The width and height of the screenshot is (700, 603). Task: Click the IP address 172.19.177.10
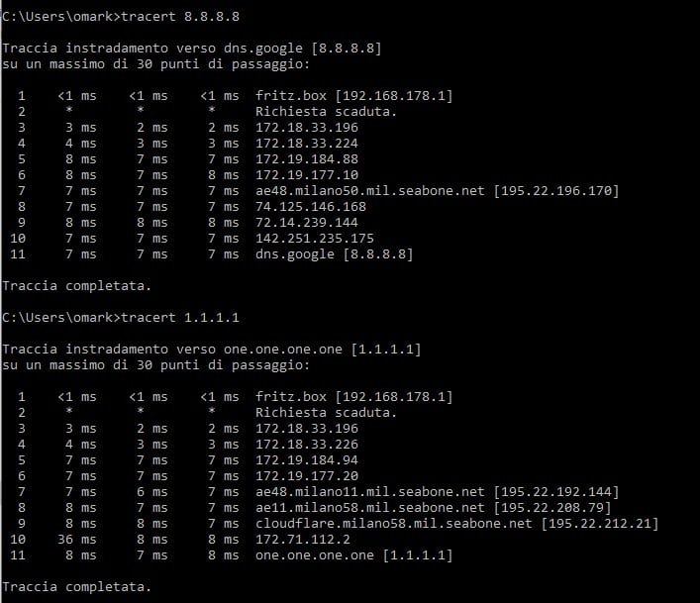click(307, 174)
